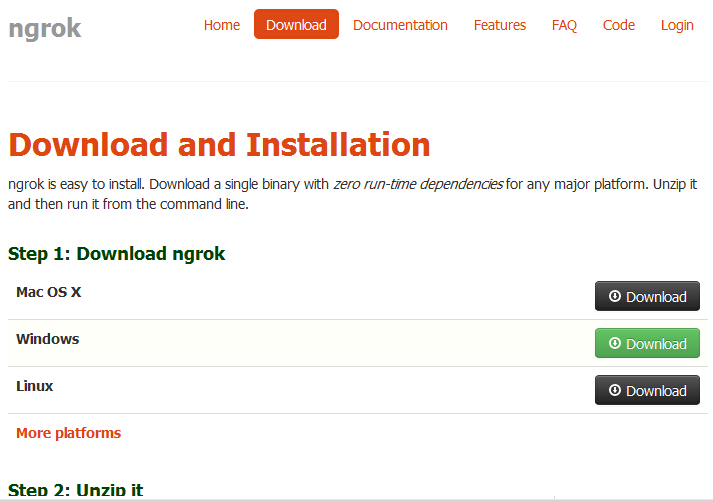Click the Step 2: Unzip it heading
Screen dimensions: 713x501
[75, 490]
